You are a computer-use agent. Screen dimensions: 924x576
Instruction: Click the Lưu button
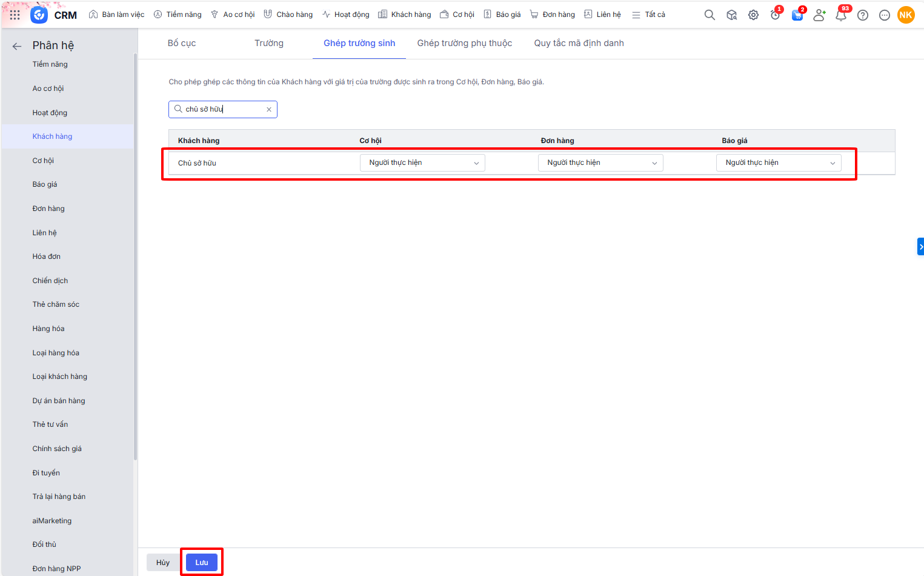pyautogui.click(x=202, y=563)
